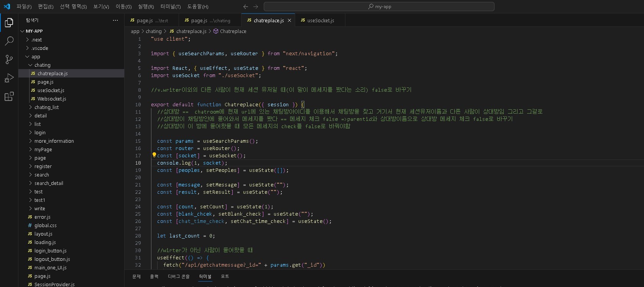Click the lightbulb code action icon
644x287 pixels.
[154, 155]
